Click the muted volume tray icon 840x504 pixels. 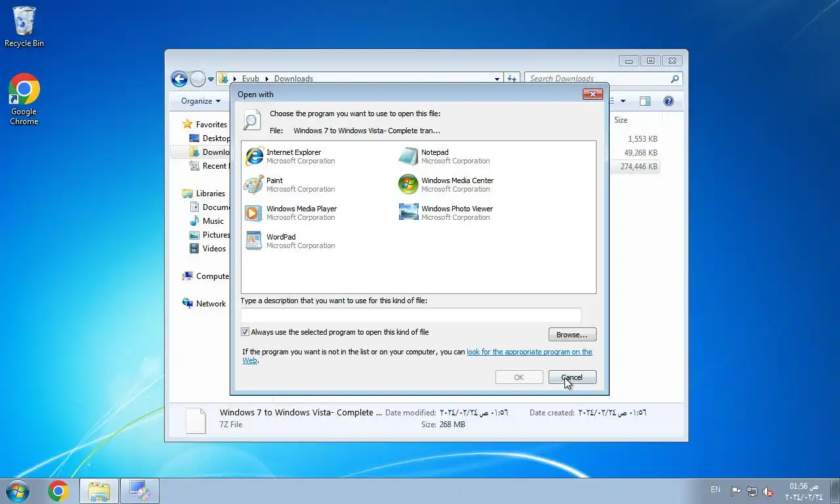tap(768, 492)
